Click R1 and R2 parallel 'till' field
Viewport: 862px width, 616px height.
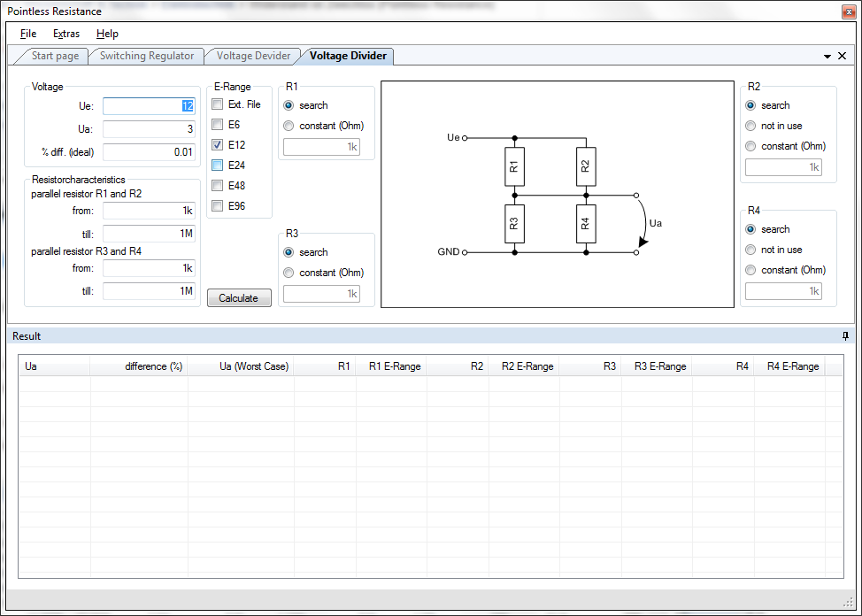(149, 233)
